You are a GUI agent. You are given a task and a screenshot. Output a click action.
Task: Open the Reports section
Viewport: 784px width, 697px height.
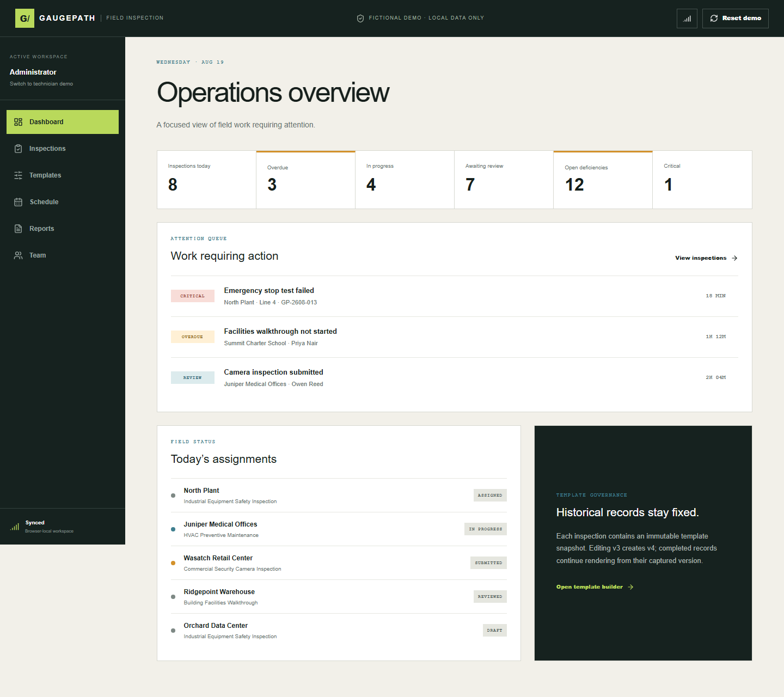point(63,229)
